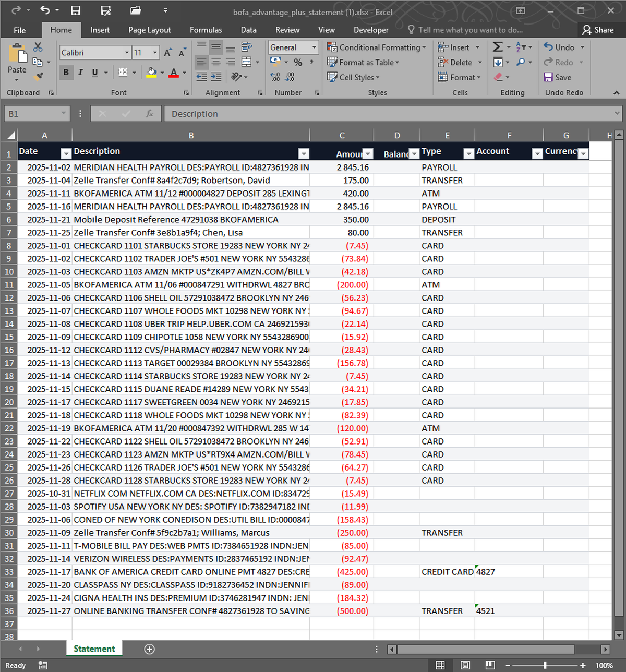
Task: Click the Orientation text rotation icon
Action: (236, 77)
